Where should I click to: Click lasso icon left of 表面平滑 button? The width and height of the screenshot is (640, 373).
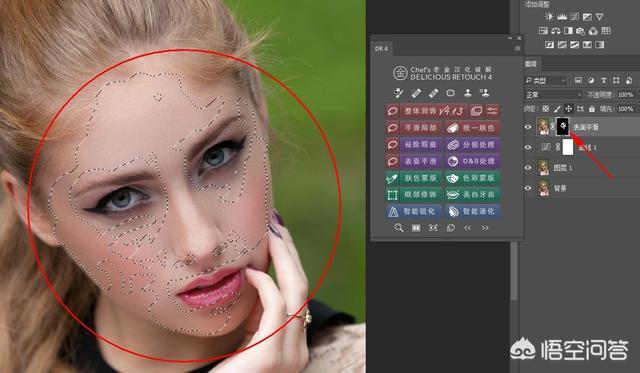click(393, 161)
